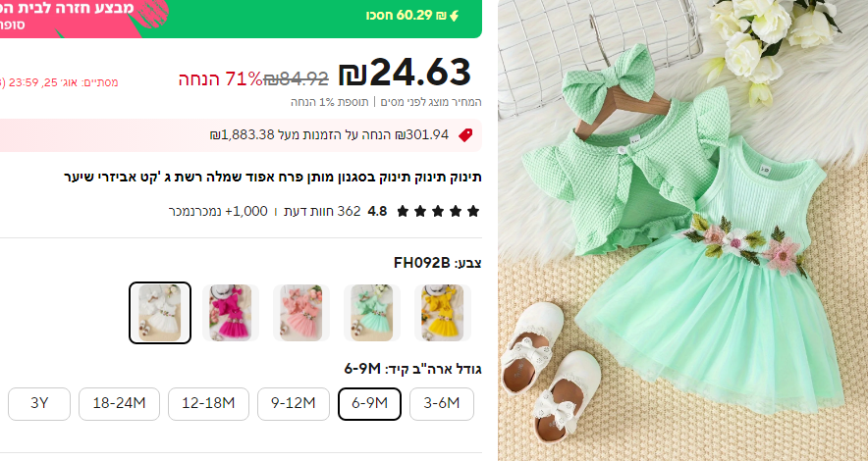The image size is (868, 461).
Task: Click the red discount tag icon
Action: (x=465, y=135)
